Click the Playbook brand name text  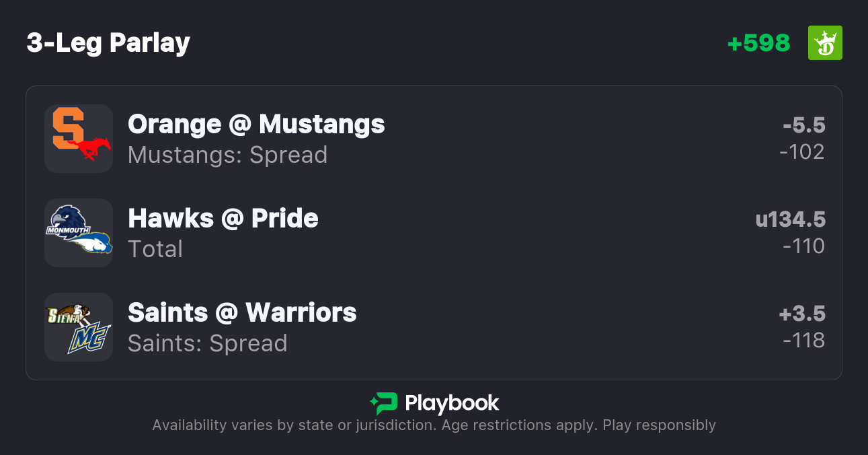point(452,403)
